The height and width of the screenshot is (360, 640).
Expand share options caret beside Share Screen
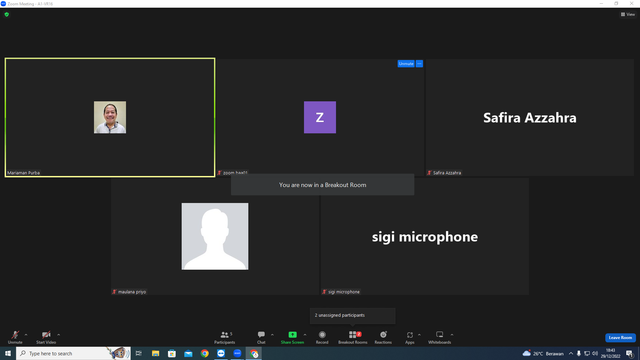point(305,335)
